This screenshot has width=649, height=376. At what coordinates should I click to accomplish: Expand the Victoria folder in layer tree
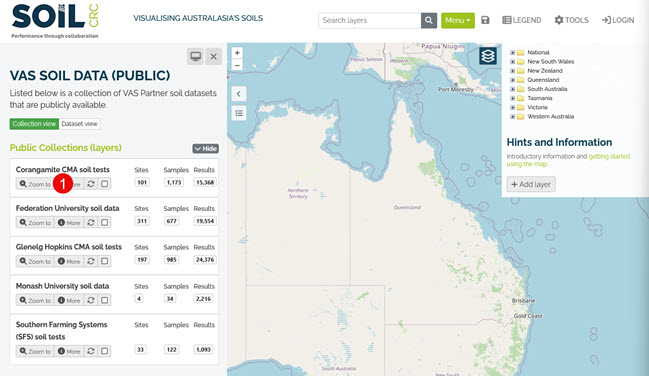point(512,107)
